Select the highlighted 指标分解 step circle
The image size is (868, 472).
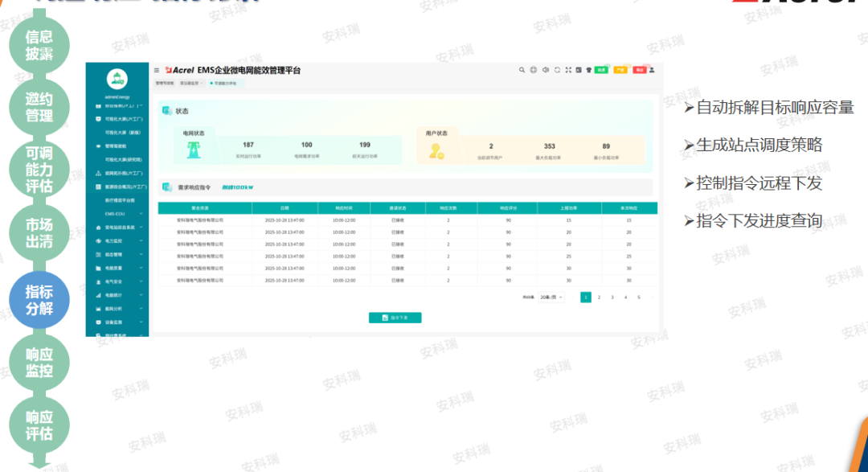point(39,300)
